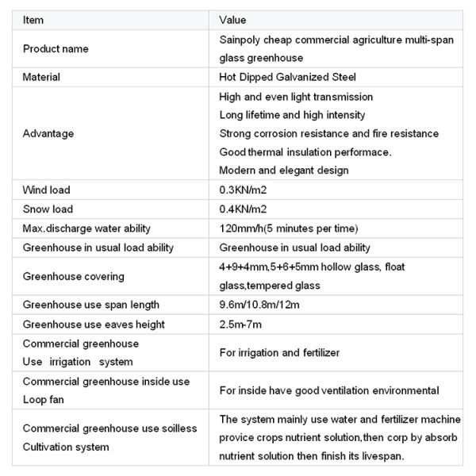The height and width of the screenshot is (476, 476).
Task: Click the 0.3KN/m2 wind load value
Action: tap(243, 190)
